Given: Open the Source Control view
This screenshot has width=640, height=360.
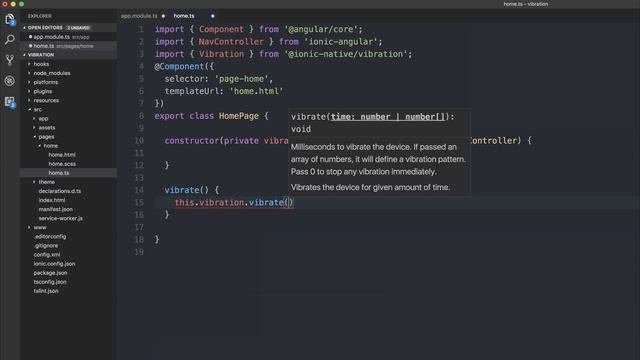Looking at the screenshot, I should tap(10, 60).
